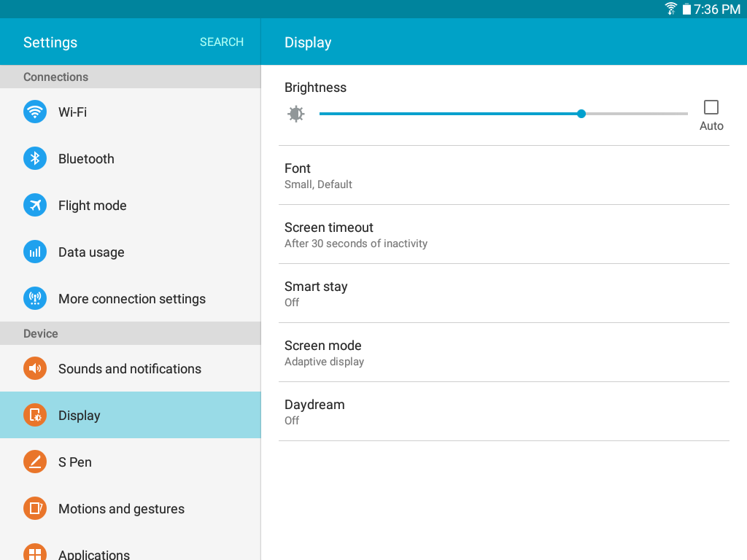Tap the 'Device' section header

click(41, 334)
